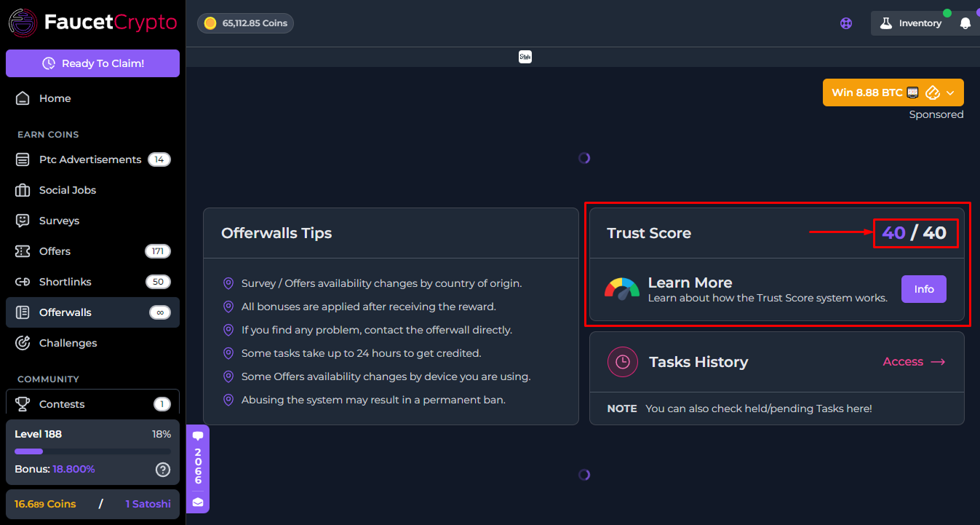Open the notifications bell
The image size is (980, 525).
965,23
